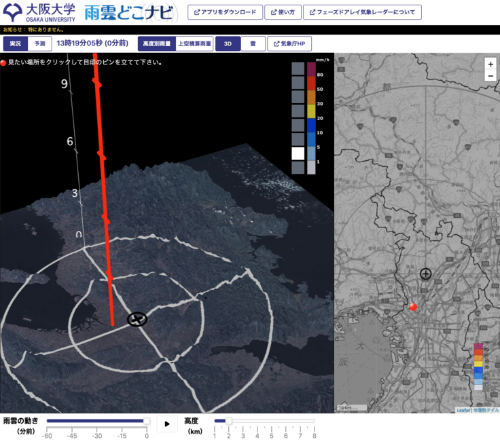Click the 雨雲どこナビ title logo
The width and height of the screenshot is (500, 448).
coord(128,12)
